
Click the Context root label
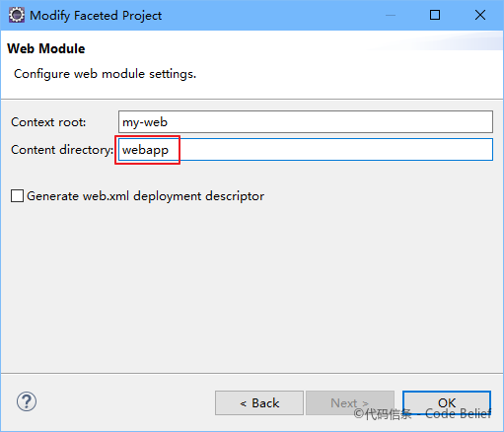tap(48, 122)
